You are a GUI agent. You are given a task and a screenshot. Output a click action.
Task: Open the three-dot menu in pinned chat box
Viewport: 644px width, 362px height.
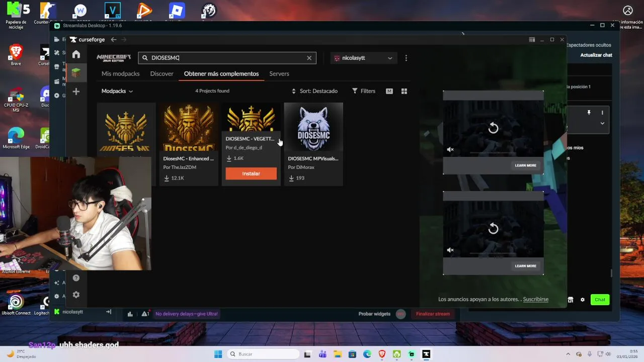pyautogui.click(x=602, y=113)
